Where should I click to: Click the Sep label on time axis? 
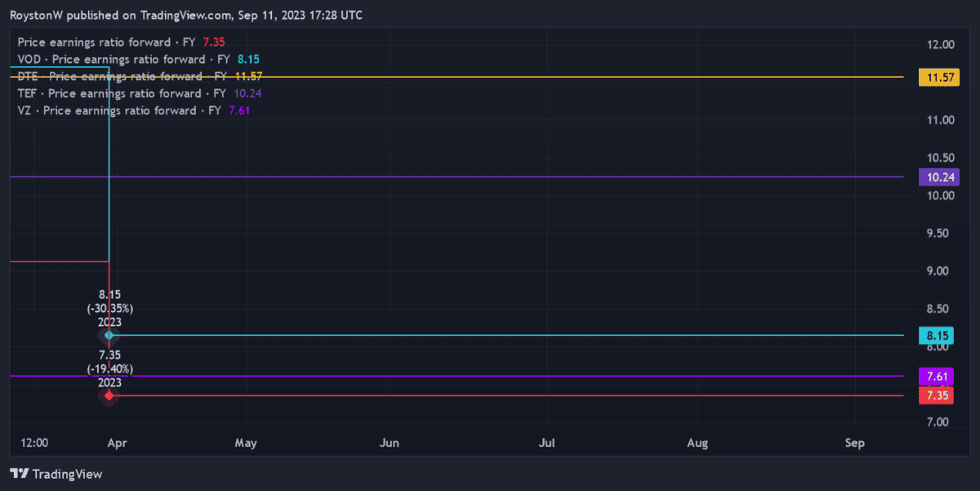coord(854,443)
